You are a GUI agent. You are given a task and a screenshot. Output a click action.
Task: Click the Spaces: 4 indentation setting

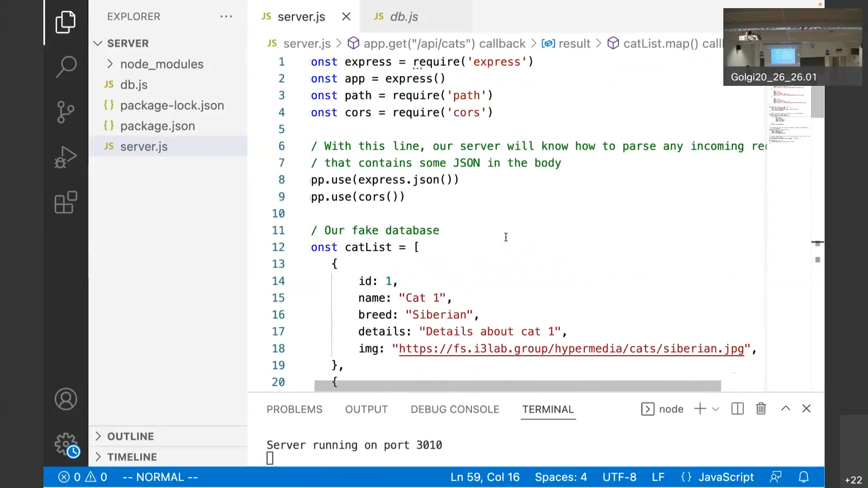(x=561, y=477)
